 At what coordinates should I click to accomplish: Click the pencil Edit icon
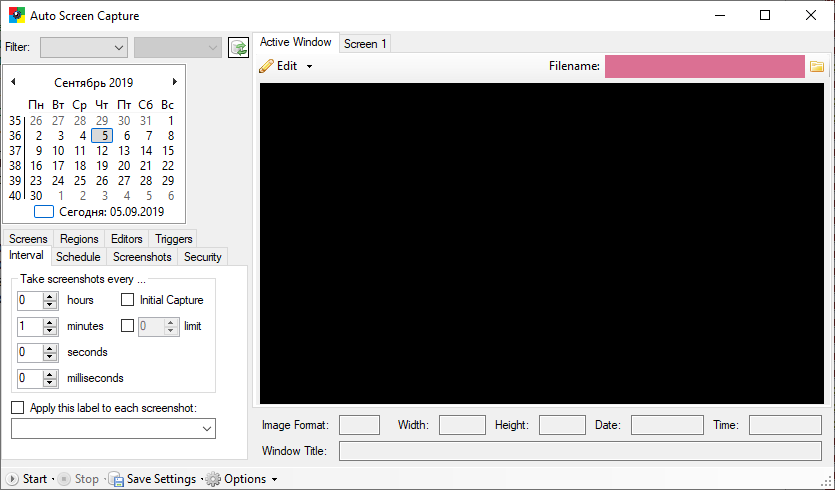tap(266, 66)
